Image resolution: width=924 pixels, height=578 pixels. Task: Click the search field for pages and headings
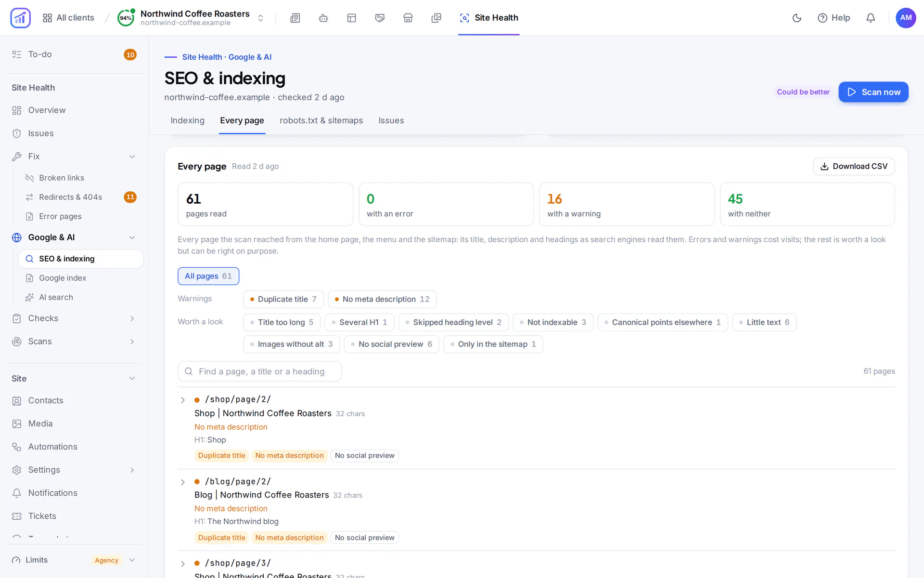pyautogui.click(x=259, y=371)
